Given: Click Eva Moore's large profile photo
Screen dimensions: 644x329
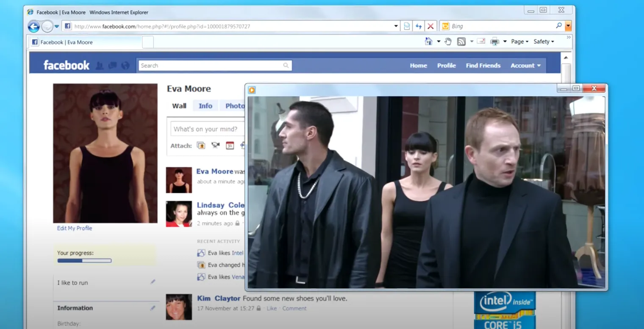Looking at the screenshot, I should [105, 153].
